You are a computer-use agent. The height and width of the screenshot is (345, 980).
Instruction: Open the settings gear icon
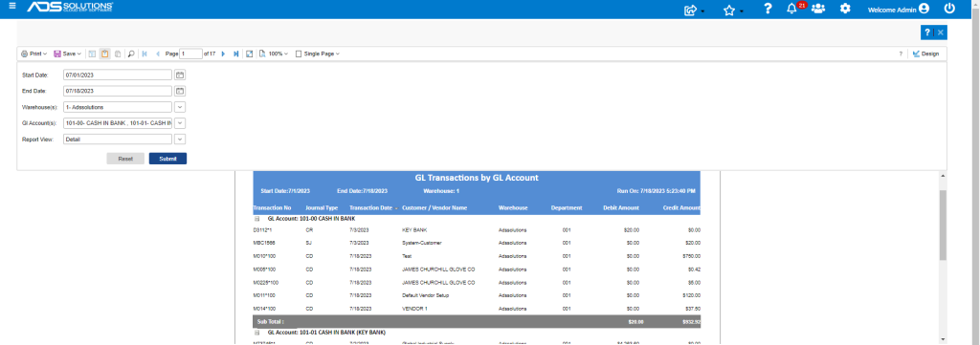coord(845,9)
